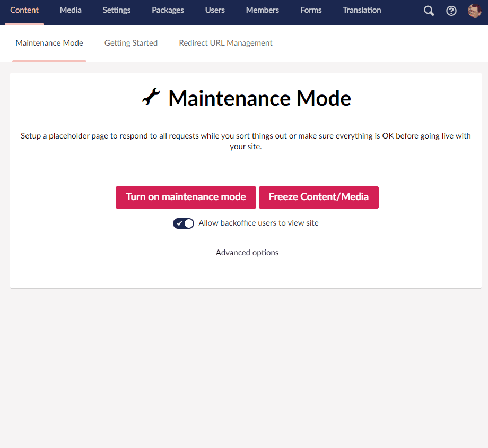
Task: Toggle Allow backoffice users to view site
Action: (x=184, y=223)
